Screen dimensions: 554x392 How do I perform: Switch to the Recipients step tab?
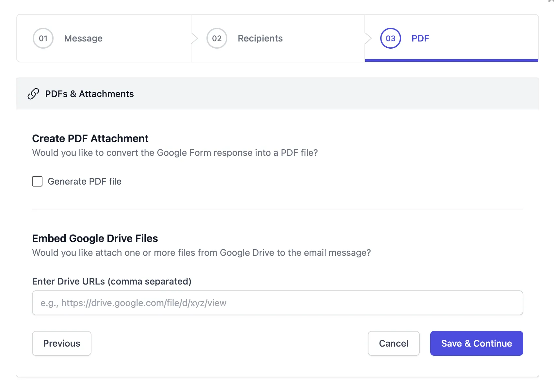coord(278,38)
